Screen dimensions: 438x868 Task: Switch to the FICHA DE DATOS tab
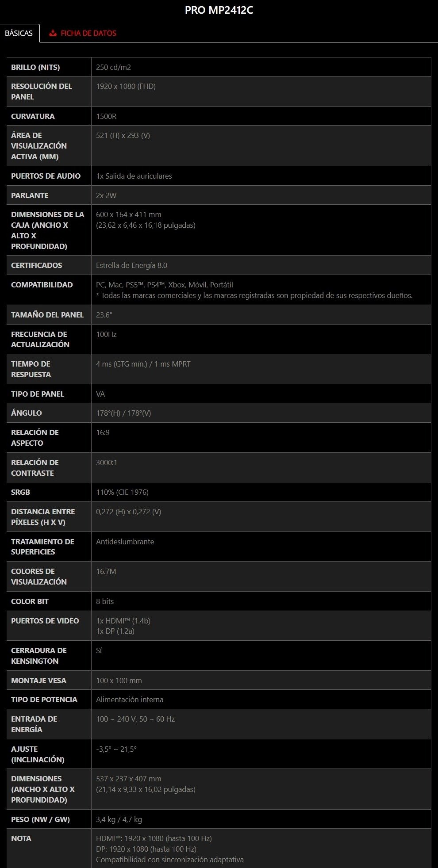88,33
